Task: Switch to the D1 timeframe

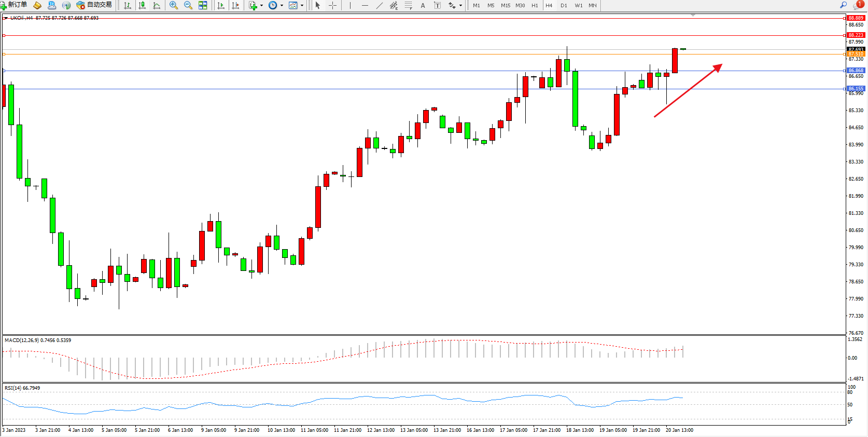Action: [564, 5]
